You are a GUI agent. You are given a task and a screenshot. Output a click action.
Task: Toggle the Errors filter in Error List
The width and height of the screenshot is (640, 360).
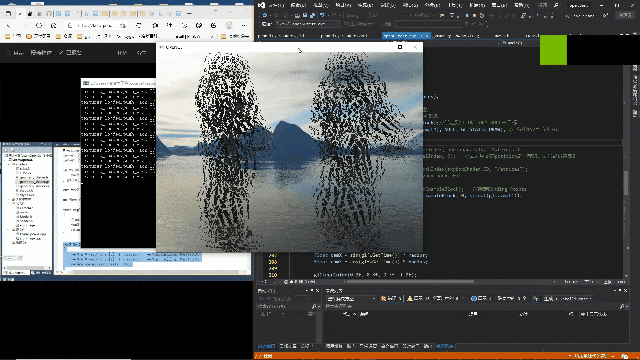(392, 299)
